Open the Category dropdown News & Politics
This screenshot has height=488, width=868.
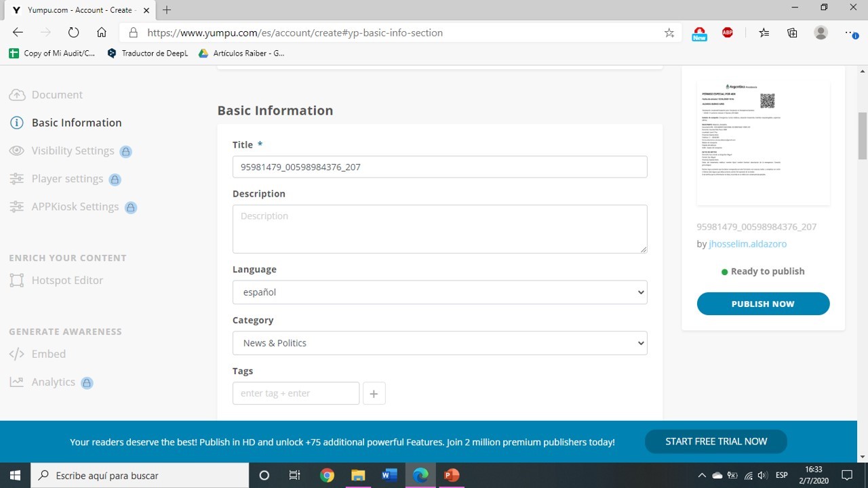[x=439, y=343]
